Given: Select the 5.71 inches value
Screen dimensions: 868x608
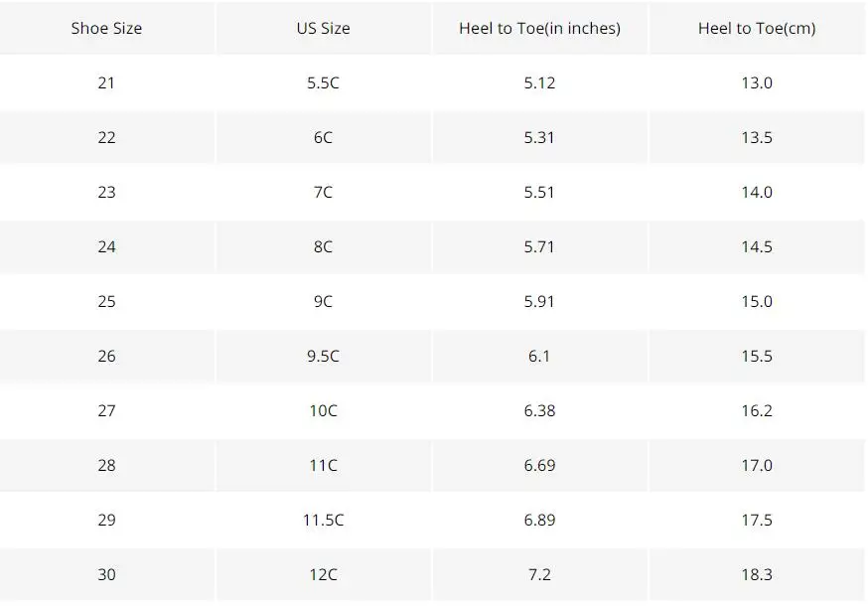Looking at the screenshot, I should pyautogui.click(x=539, y=246).
